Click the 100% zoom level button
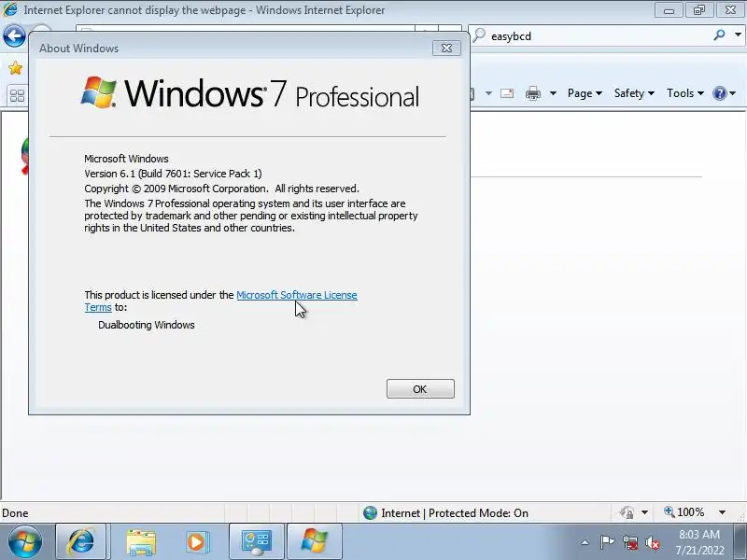The width and height of the screenshot is (747, 560). [x=684, y=512]
